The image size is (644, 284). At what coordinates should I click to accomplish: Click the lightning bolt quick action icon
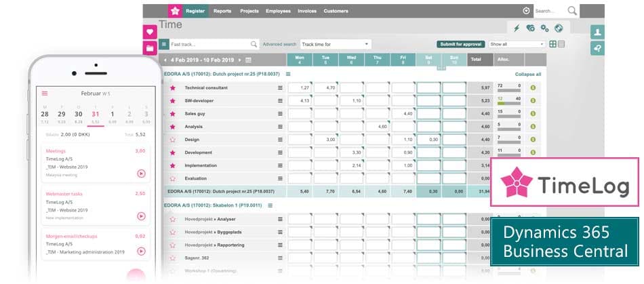tap(517, 28)
